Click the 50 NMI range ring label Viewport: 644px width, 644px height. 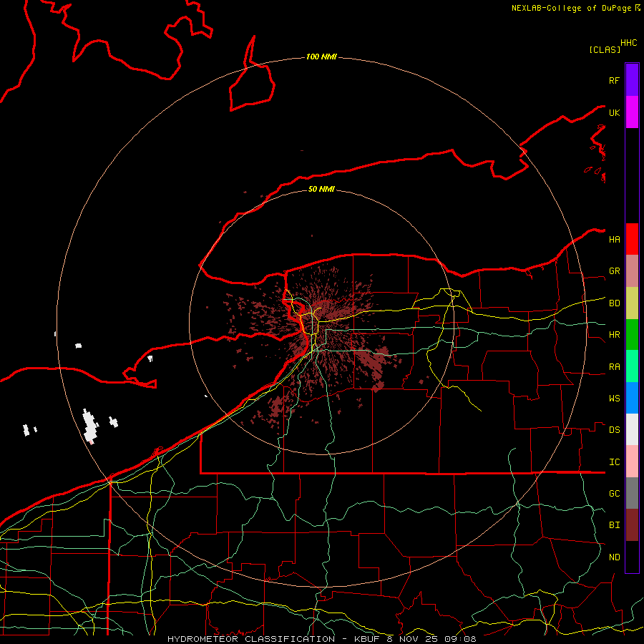click(321, 189)
